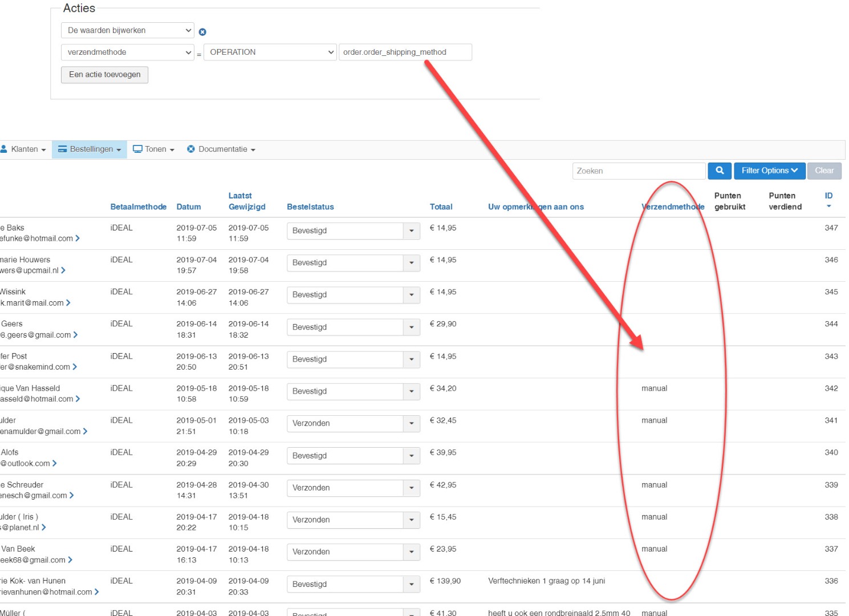Click comment 'Verftechnieken 1 graag op 14 juni'
The width and height of the screenshot is (849, 616).
click(x=546, y=581)
